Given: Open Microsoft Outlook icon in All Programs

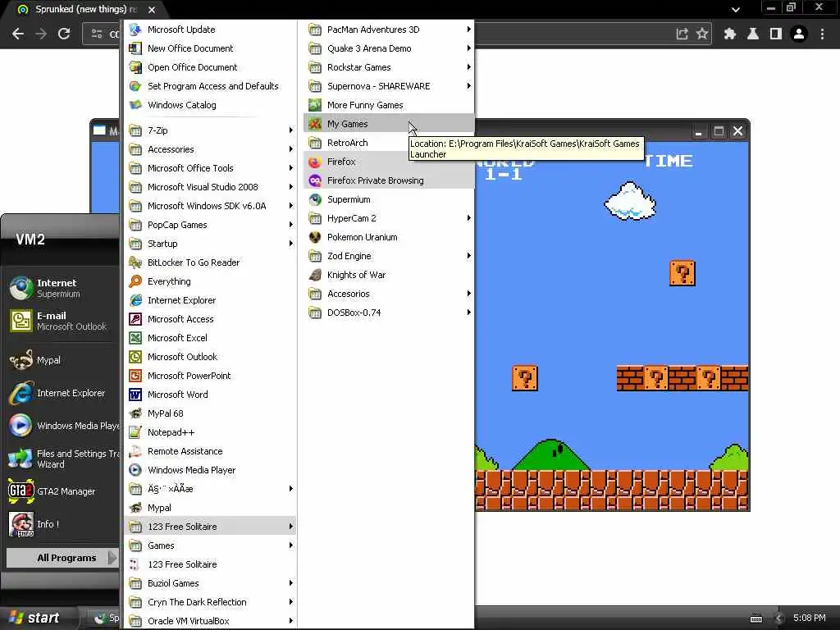Looking at the screenshot, I should (x=135, y=357).
